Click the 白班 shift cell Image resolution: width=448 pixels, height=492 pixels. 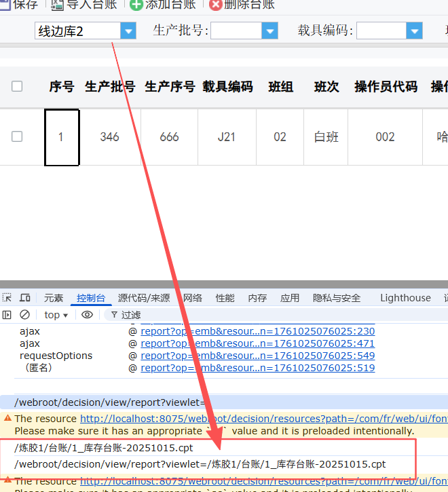click(x=326, y=137)
